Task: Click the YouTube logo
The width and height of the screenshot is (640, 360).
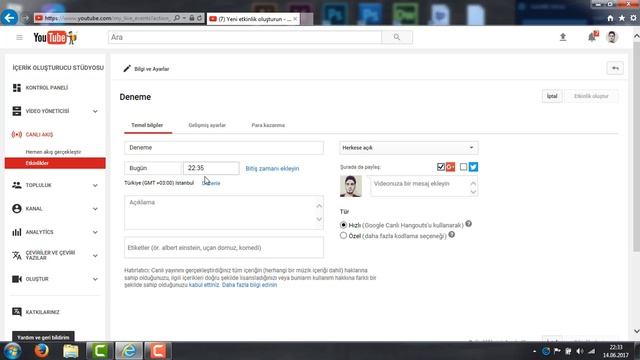Action: 55,38
